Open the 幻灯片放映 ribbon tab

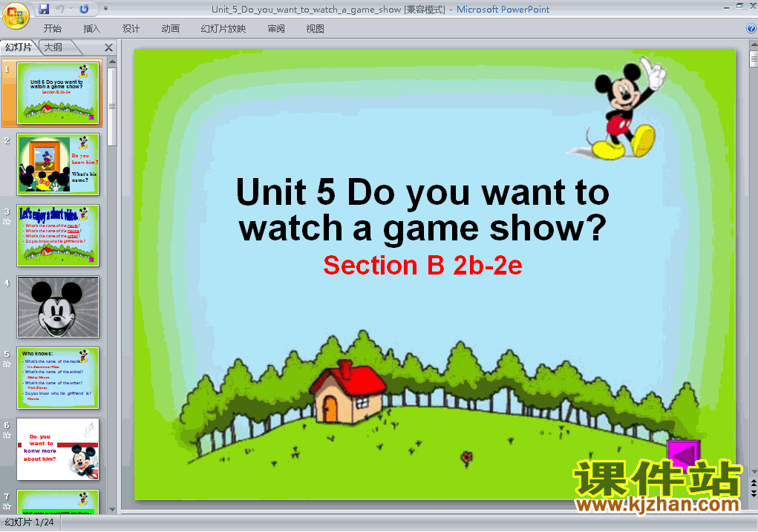click(x=223, y=28)
